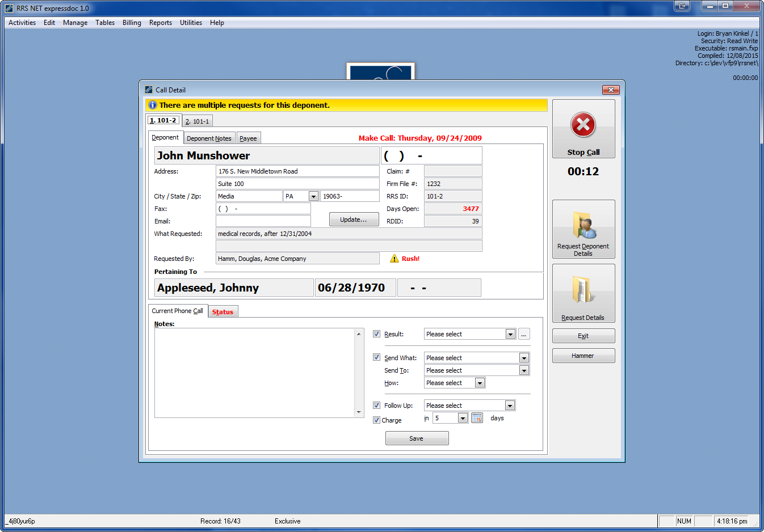Screen dimensions: 764x532
Task: Open the Activities menu
Action: coord(22,23)
